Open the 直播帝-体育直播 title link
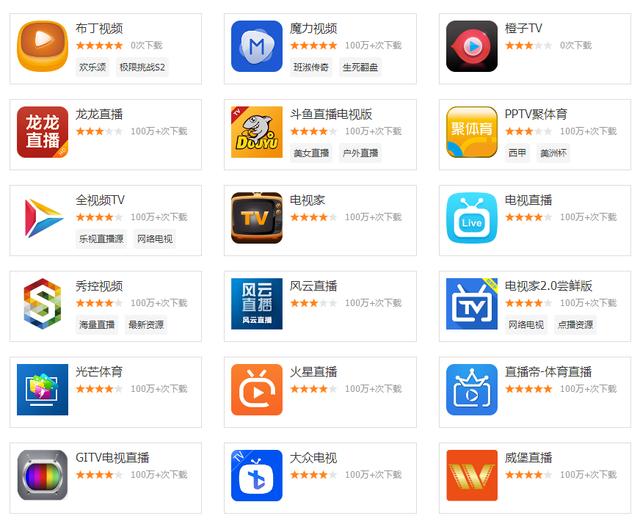The image size is (640, 524). pos(548,372)
